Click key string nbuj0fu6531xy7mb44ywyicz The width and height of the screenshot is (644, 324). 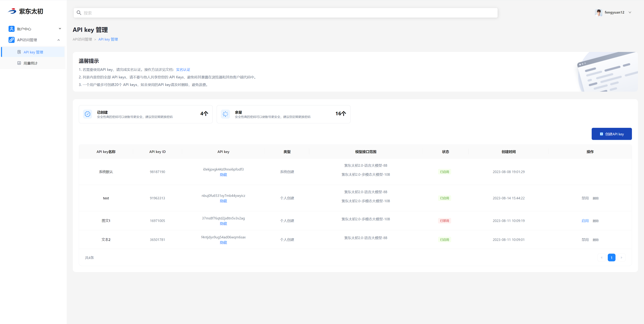pos(224,196)
